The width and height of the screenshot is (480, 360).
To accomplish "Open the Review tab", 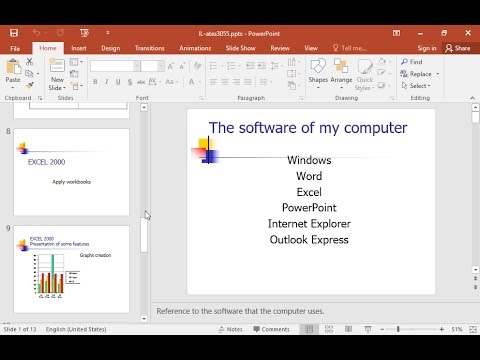I will click(280, 48).
